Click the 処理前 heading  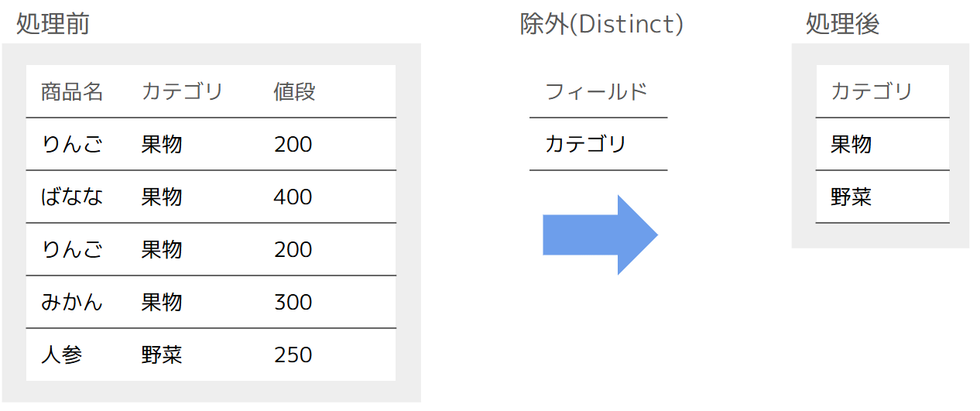(x=53, y=24)
